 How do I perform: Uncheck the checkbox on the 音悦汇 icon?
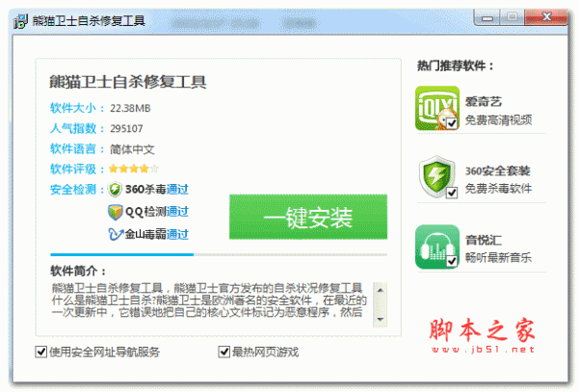tap(452, 261)
